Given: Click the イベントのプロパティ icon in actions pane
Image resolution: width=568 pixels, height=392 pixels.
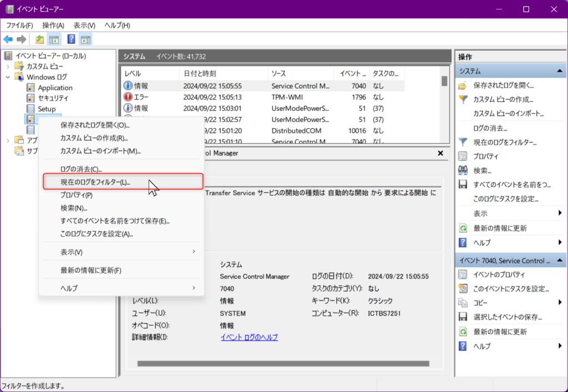Looking at the screenshot, I should (x=463, y=274).
